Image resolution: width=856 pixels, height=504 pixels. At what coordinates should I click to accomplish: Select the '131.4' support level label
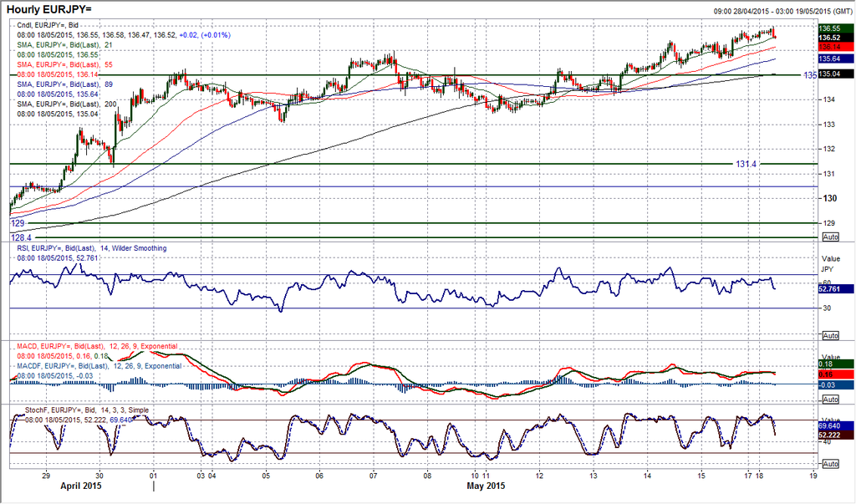click(746, 164)
